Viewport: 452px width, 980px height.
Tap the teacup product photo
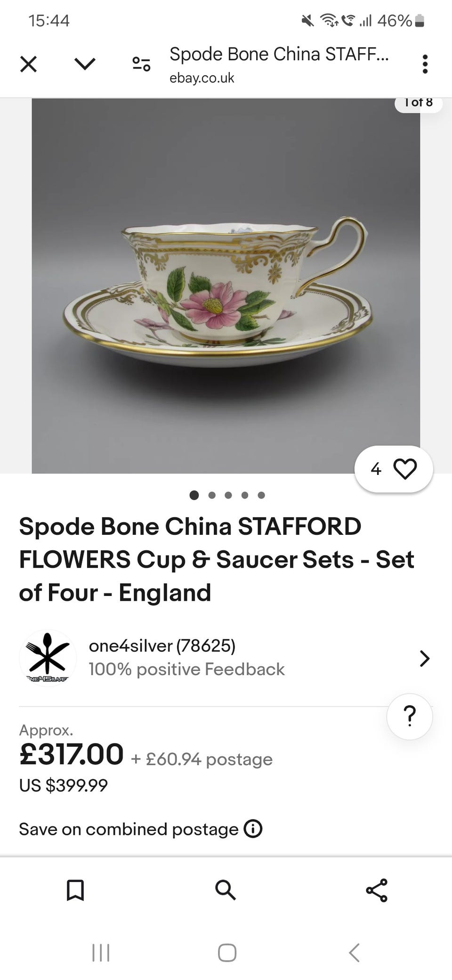click(x=226, y=286)
